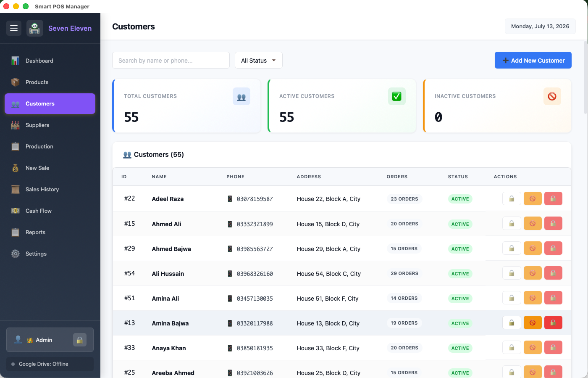Click the Monday, July 13, 2026 date badge
This screenshot has height=378, width=588.
[540, 26]
